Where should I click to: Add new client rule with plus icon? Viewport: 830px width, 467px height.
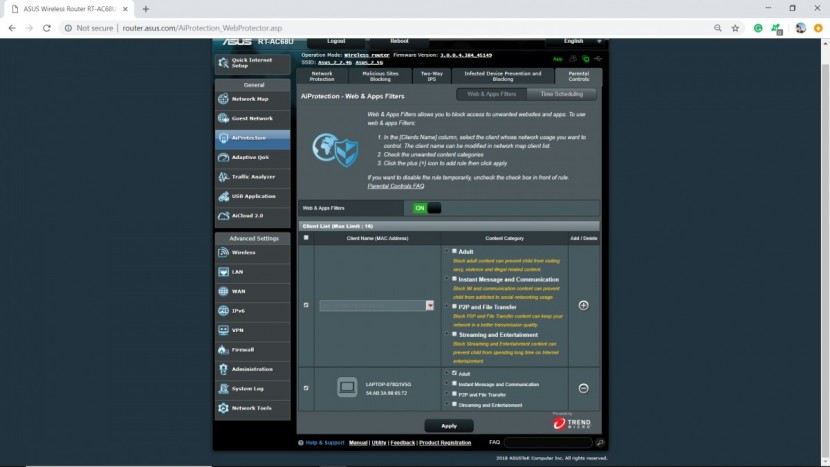coord(583,306)
